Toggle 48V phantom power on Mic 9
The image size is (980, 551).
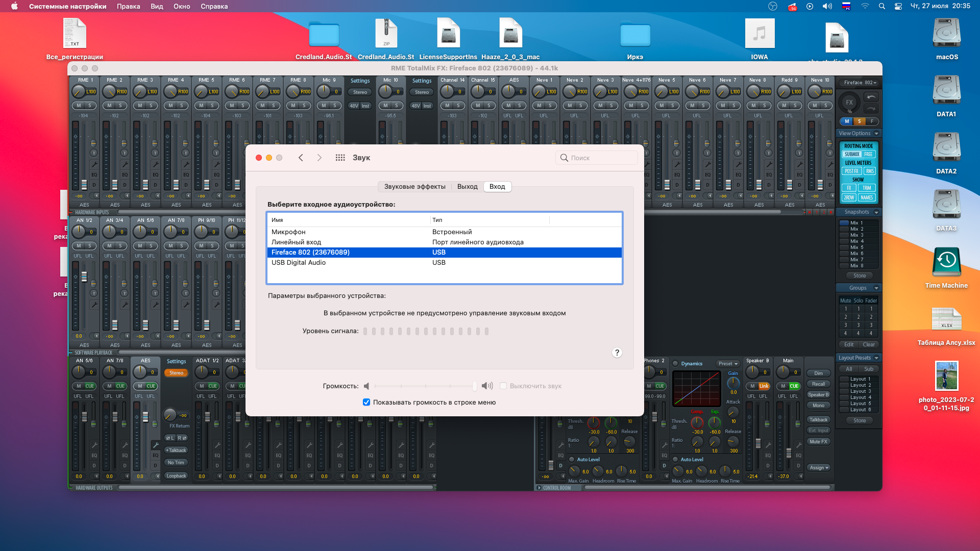pyautogui.click(x=354, y=106)
